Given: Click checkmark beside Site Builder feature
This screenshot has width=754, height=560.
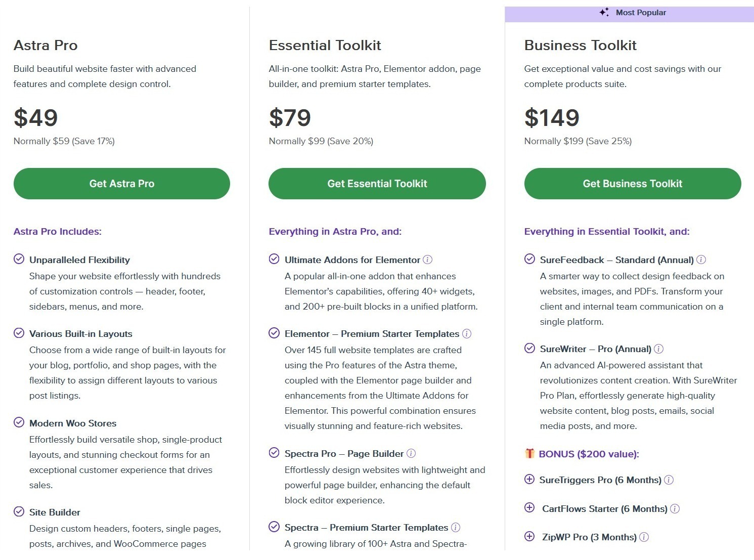Looking at the screenshot, I should pos(19,511).
